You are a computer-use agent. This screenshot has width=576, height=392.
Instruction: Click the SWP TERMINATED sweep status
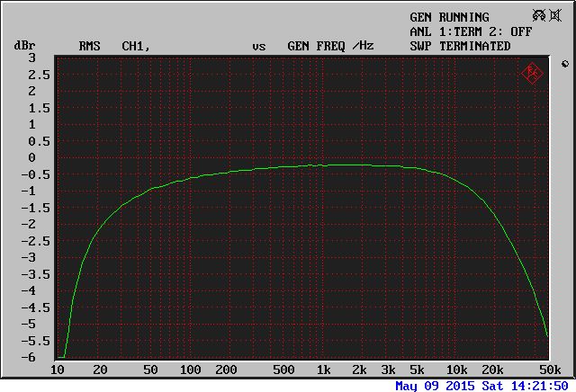pos(459,46)
